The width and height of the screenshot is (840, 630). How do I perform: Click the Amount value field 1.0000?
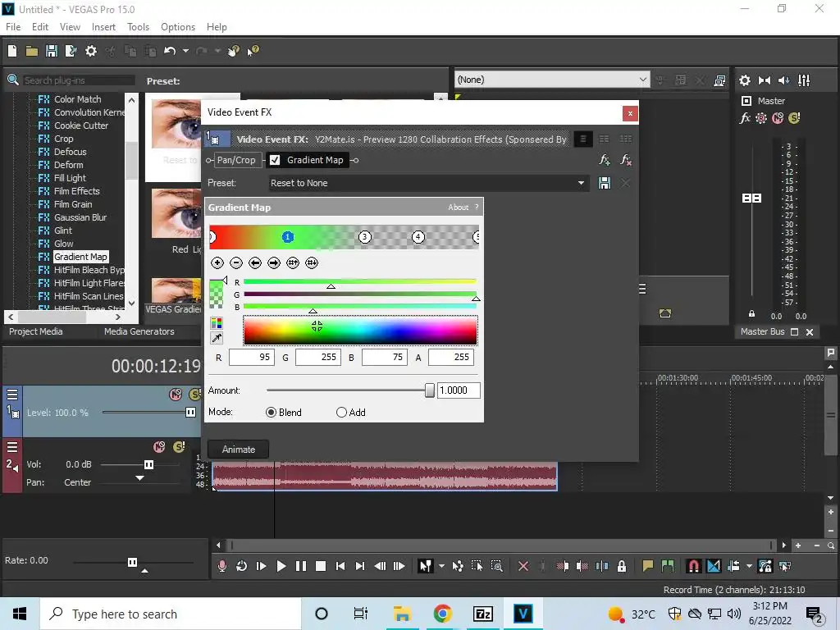(459, 390)
